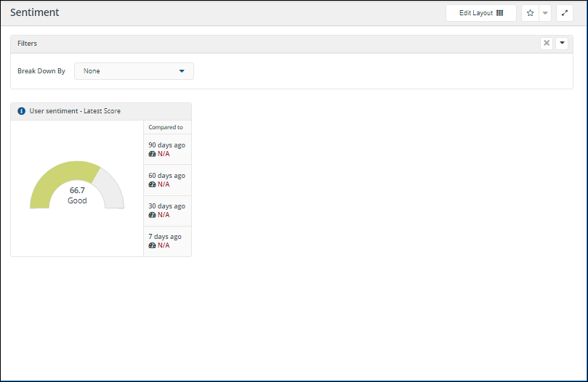Image resolution: width=588 pixels, height=382 pixels.
Task: Open the Break Down By dropdown
Action: 134,71
